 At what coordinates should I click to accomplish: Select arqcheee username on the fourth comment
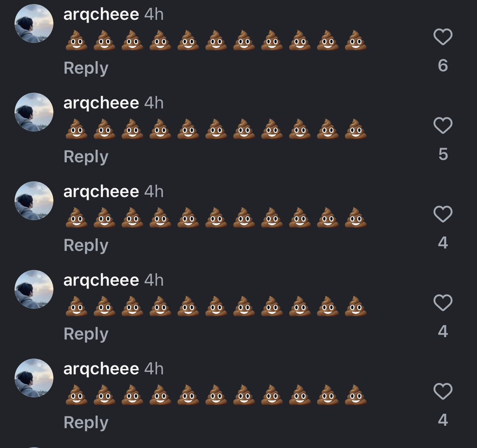click(101, 280)
